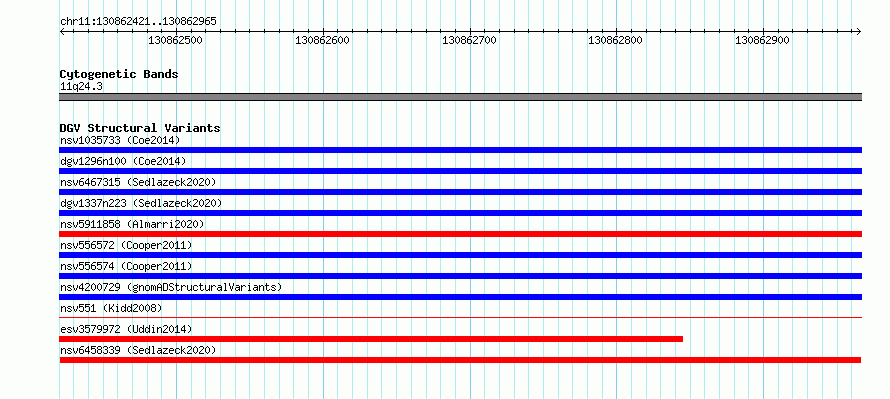Select the gray 11q24.3 cytogenetic band bar
This screenshot has width=890, height=399.
[x=460, y=97]
